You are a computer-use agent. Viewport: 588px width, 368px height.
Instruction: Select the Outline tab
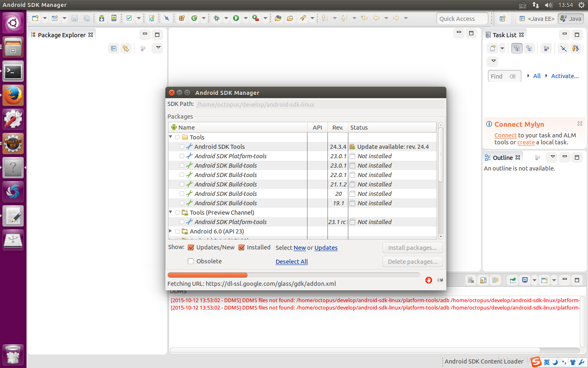tap(502, 157)
